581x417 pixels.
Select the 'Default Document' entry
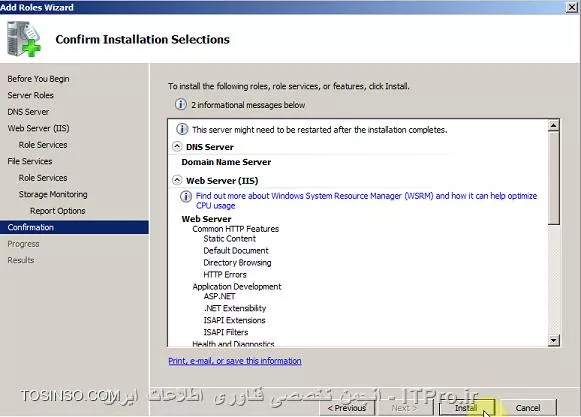236,251
